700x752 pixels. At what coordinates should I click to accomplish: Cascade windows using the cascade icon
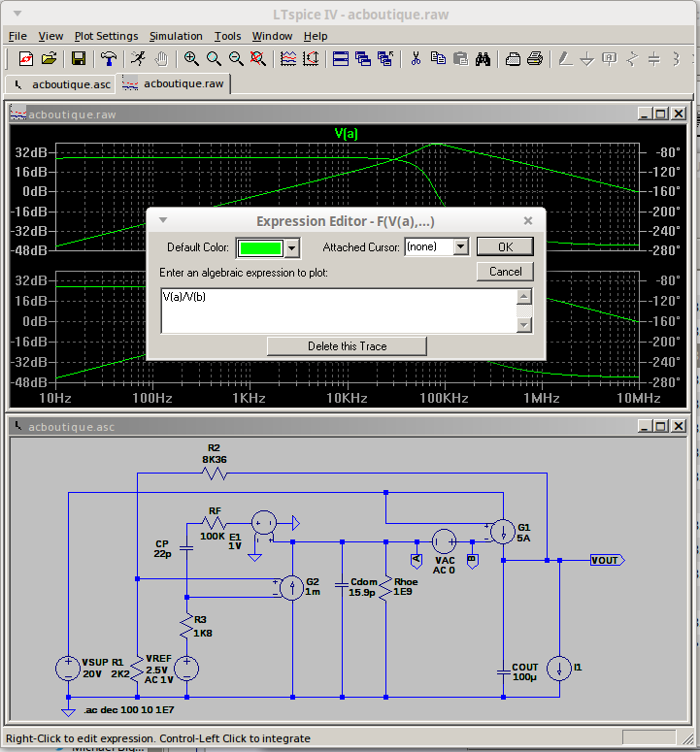point(363,59)
